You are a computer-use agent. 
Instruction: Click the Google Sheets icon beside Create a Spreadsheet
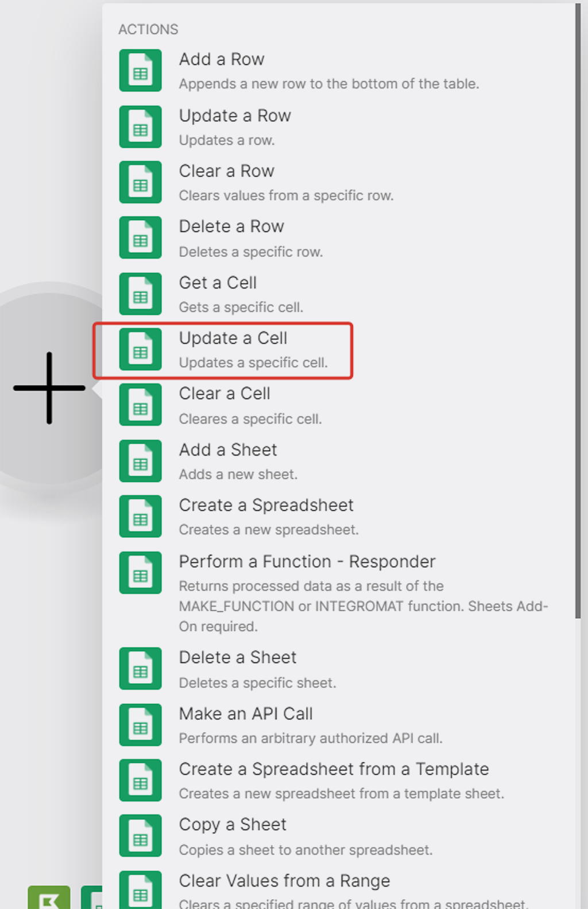pos(140,517)
